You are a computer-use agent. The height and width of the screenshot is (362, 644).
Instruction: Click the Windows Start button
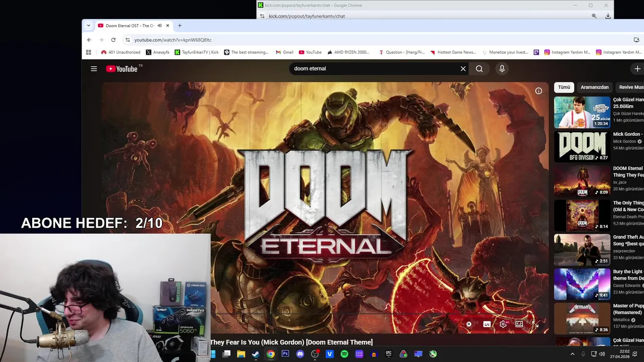click(x=213, y=354)
